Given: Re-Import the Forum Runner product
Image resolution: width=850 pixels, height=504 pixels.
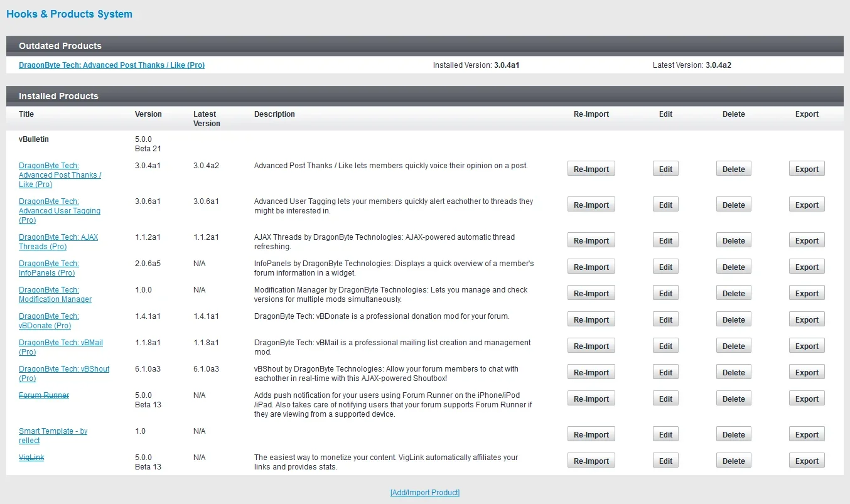Looking at the screenshot, I should pyautogui.click(x=591, y=399).
